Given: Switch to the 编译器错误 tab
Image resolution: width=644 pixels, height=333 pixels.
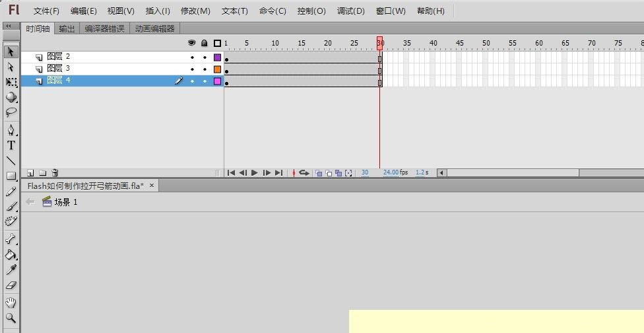Looking at the screenshot, I should tap(104, 29).
